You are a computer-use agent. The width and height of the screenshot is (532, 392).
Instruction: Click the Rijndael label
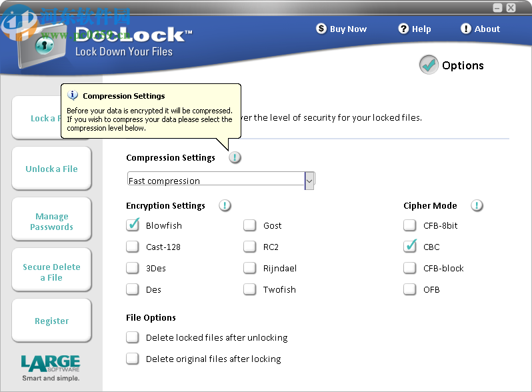[x=280, y=269]
